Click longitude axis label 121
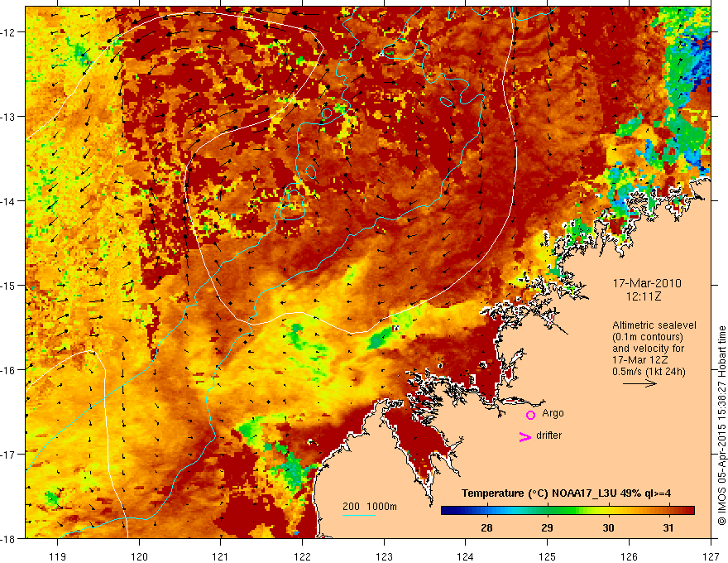This screenshot has height=563, width=728. point(221,556)
